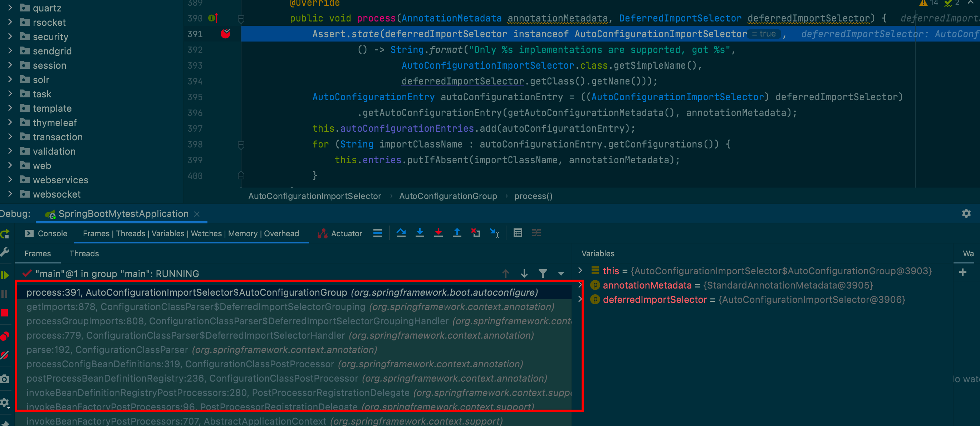Open the Actuator tab
Screen dimensions: 980x426
pos(340,233)
